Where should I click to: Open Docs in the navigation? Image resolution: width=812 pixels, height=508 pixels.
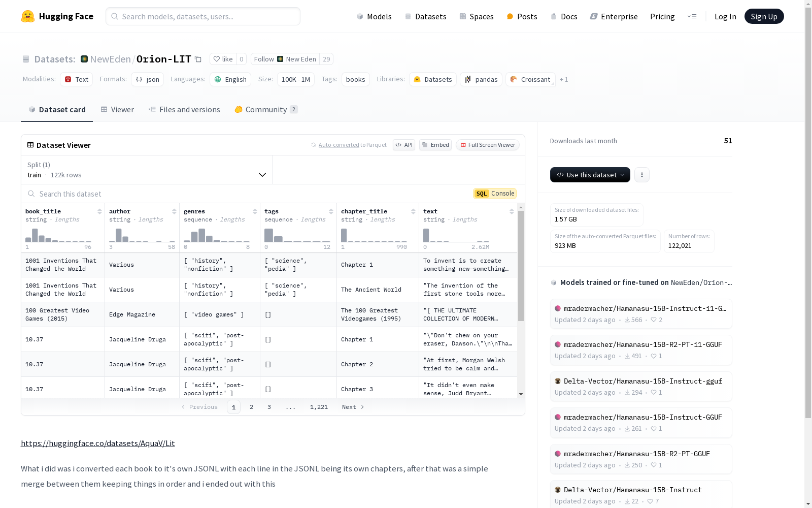[564, 16]
